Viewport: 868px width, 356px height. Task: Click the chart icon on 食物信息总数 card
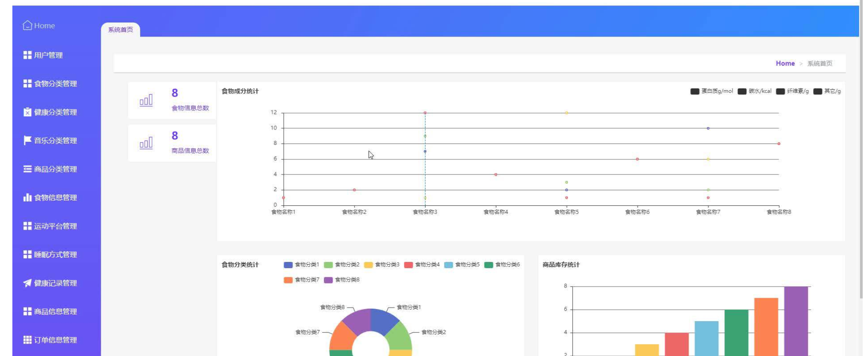click(146, 100)
